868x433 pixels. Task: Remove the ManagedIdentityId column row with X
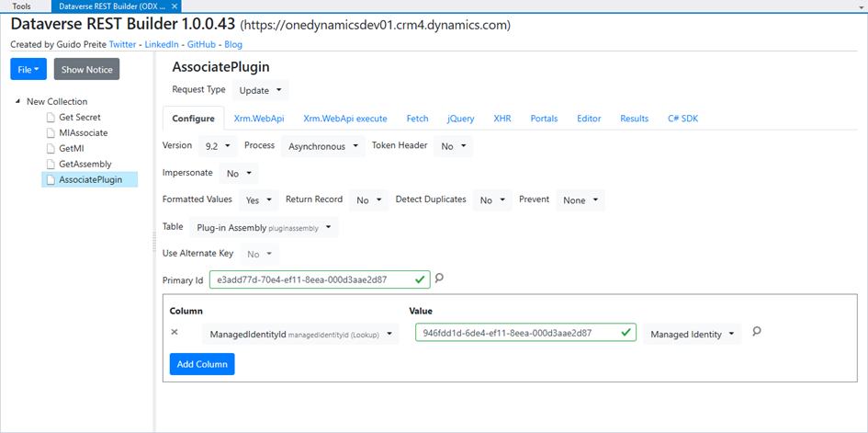click(175, 332)
